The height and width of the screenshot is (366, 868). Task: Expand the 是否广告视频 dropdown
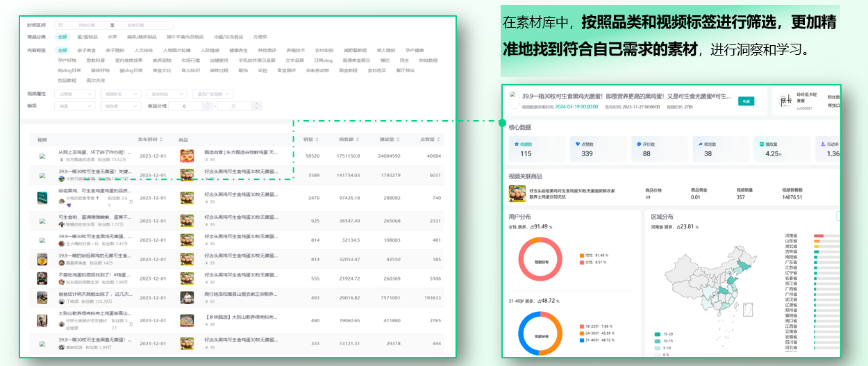[x=212, y=93]
